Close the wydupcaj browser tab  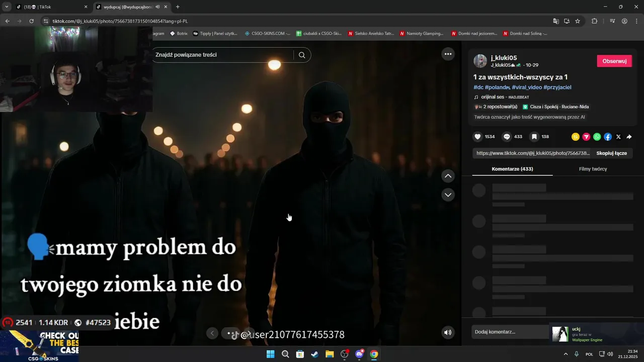[x=166, y=7]
